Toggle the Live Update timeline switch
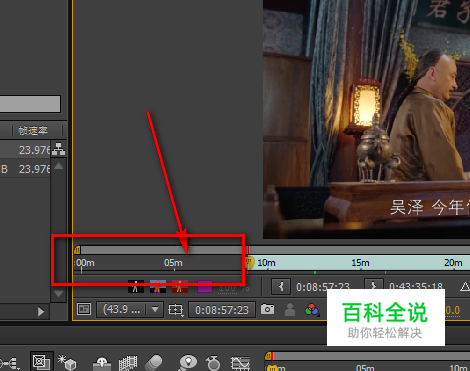 pyautogui.click(x=41, y=361)
